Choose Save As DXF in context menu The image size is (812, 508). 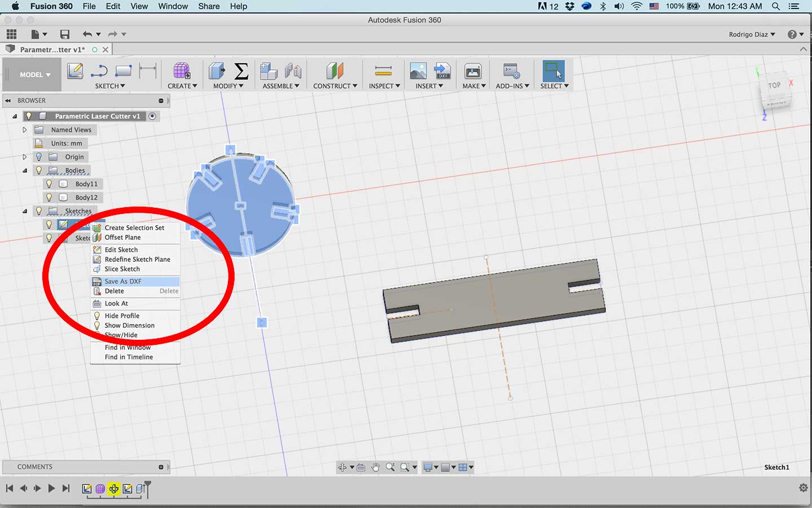pos(135,281)
